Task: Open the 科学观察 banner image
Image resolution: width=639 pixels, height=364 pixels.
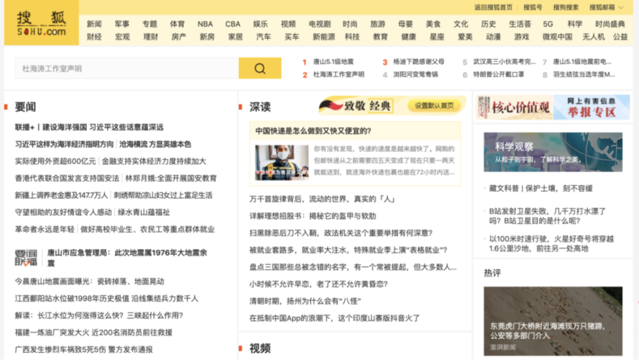Action: point(553,152)
